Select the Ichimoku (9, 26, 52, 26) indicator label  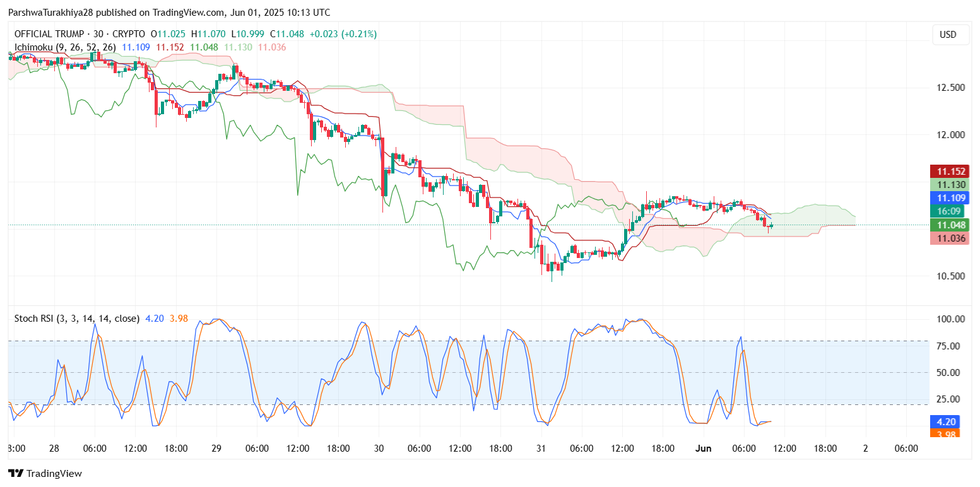tap(66, 47)
